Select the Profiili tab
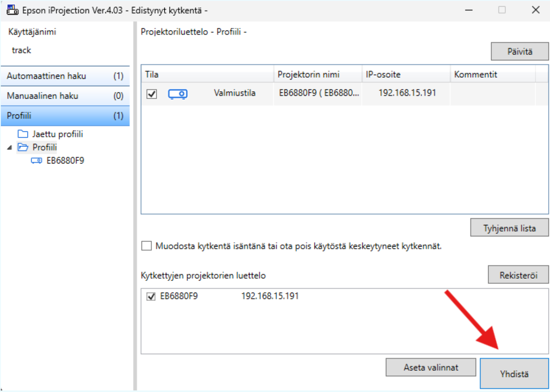This screenshot has height=392, width=550. click(x=65, y=116)
